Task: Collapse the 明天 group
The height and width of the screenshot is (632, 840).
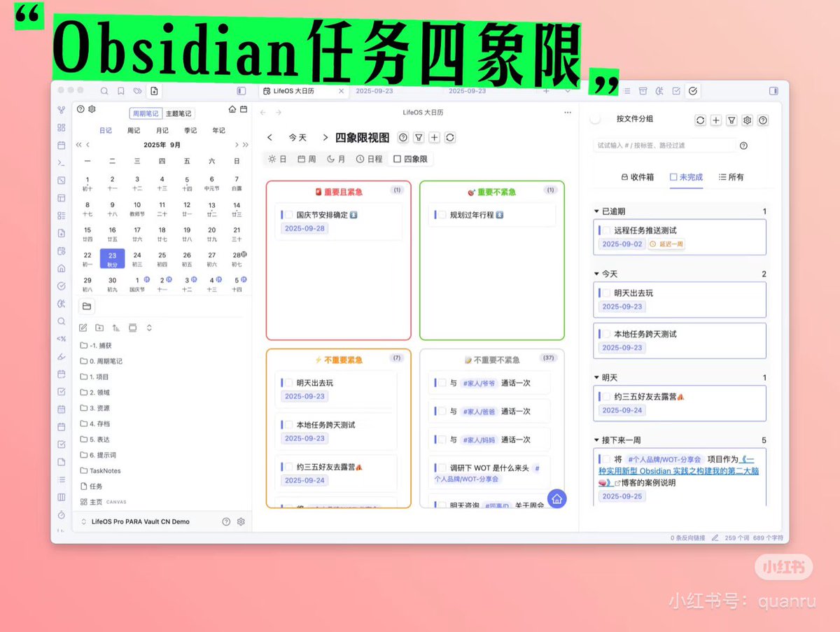Action: (596, 378)
